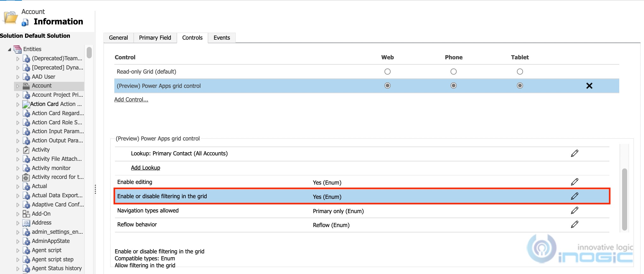644x274 pixels.
Task: Click the Activity record for t... icon
Action: point(26,177)
